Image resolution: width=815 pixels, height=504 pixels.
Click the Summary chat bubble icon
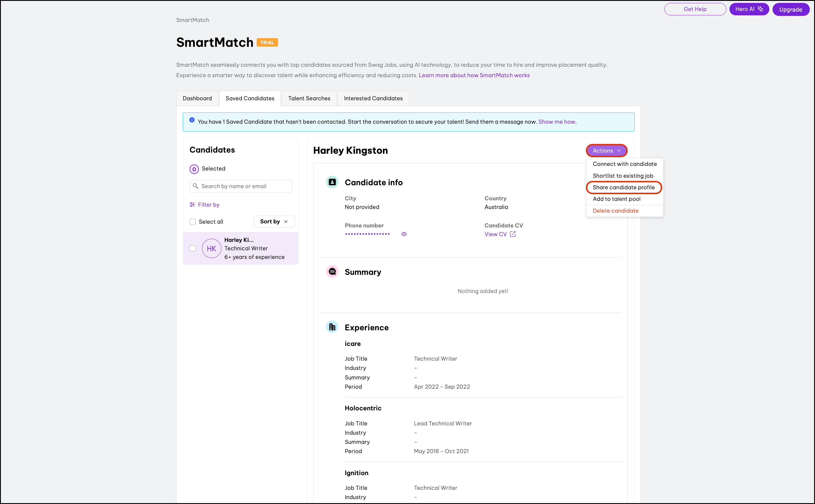point(332,272)
